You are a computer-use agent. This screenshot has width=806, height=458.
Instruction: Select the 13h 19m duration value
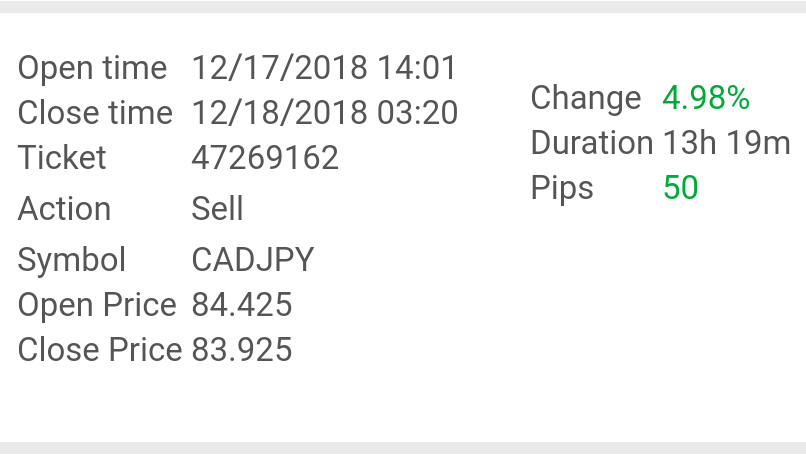726,143
